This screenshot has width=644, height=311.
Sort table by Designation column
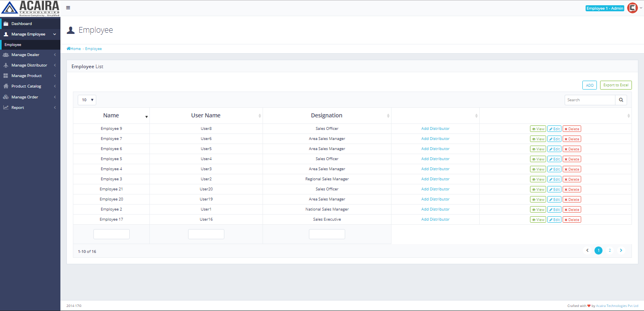click(326, 116)
